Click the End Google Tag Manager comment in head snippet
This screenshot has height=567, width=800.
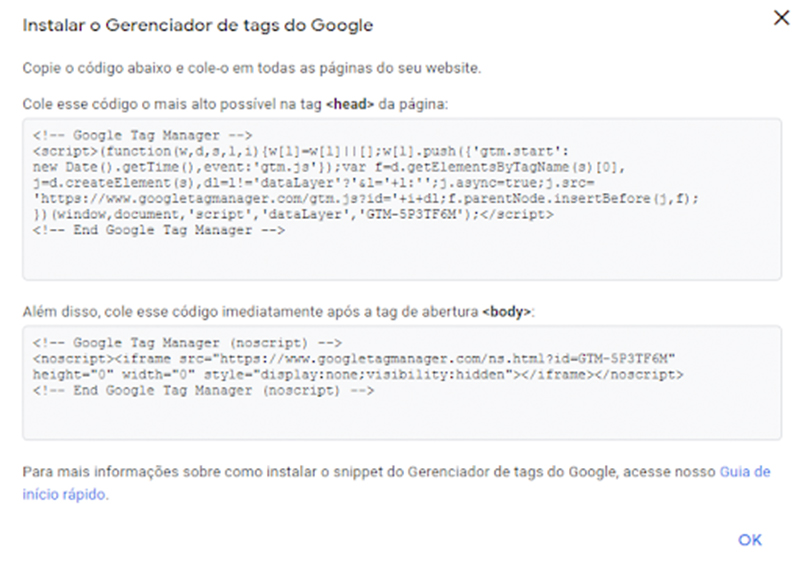point(159,230)
